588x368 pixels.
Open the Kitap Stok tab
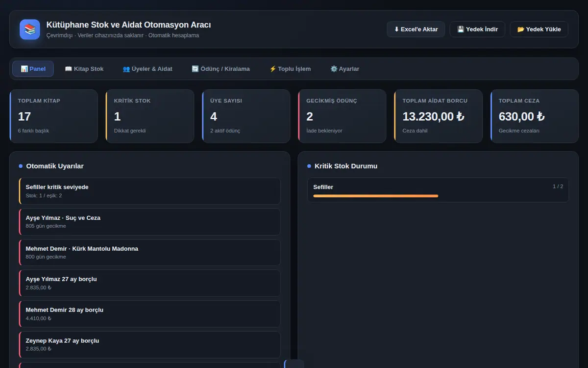coord(84,69)
